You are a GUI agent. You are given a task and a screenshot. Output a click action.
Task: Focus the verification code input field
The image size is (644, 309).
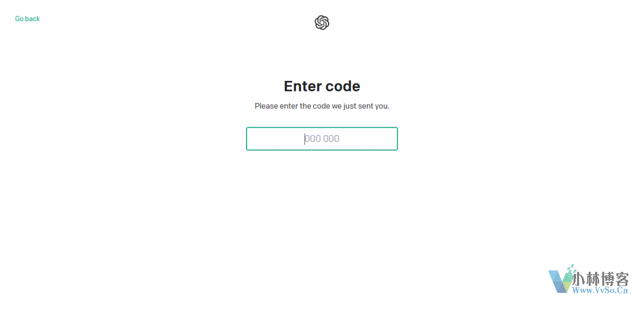click(322, 139)
